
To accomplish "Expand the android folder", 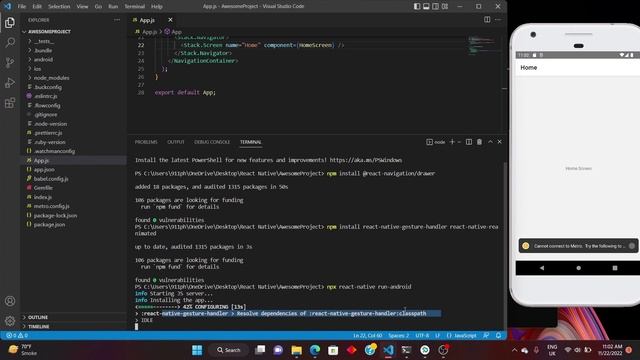I will click(73, 60).
